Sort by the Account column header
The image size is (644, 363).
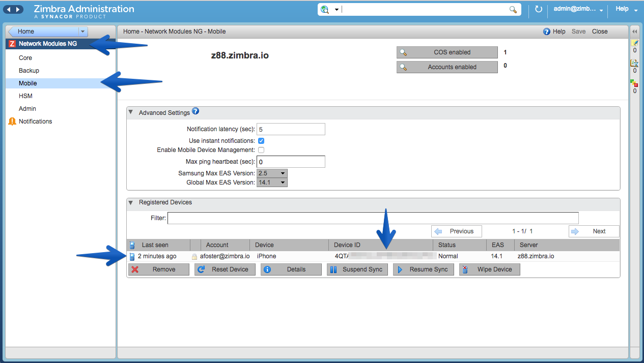click(x=225, y=245)
